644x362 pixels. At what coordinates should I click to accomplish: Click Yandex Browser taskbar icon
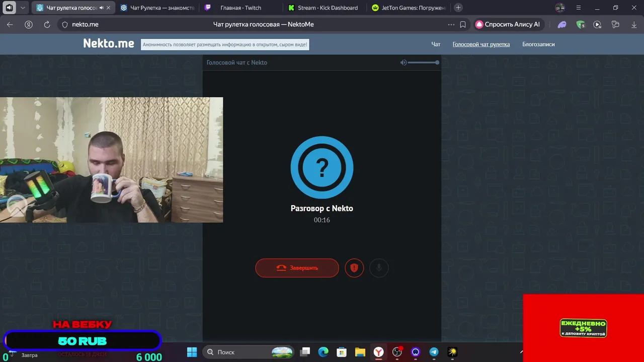pos(378,352)
